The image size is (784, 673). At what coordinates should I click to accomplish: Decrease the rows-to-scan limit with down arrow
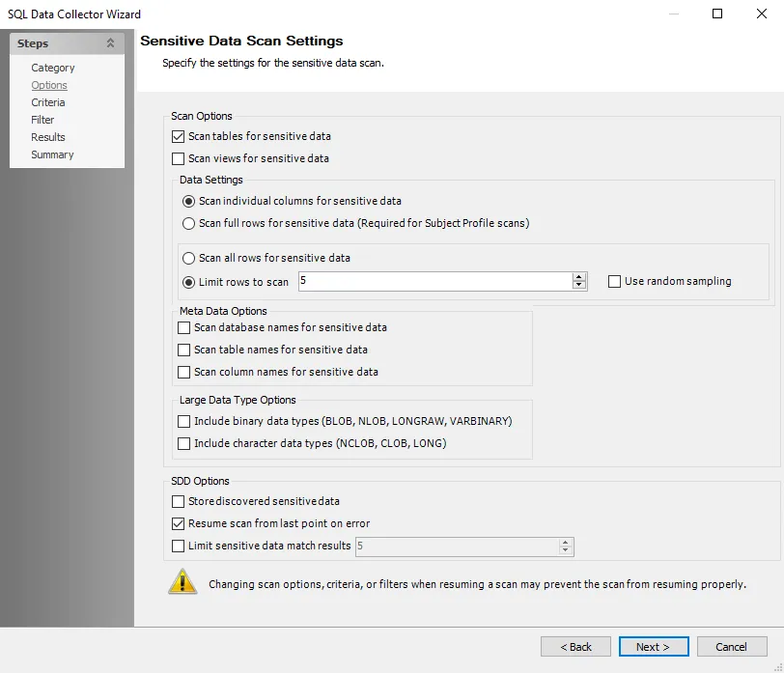579,285
